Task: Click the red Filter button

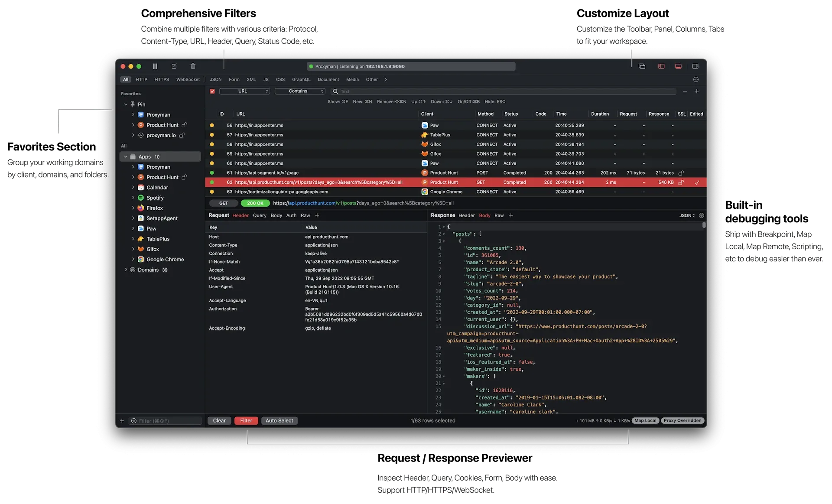Action: (246, 421)
